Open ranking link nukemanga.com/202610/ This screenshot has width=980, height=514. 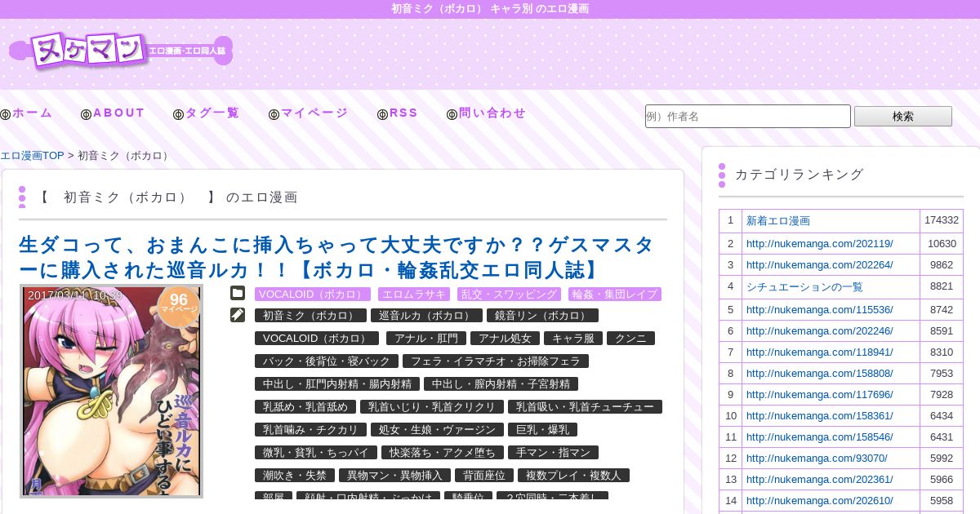click(820, 500)
